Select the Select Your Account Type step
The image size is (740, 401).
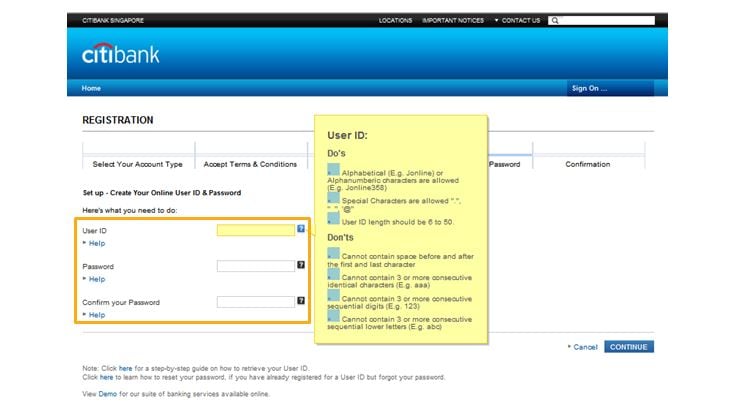click(x=138, y=164)
